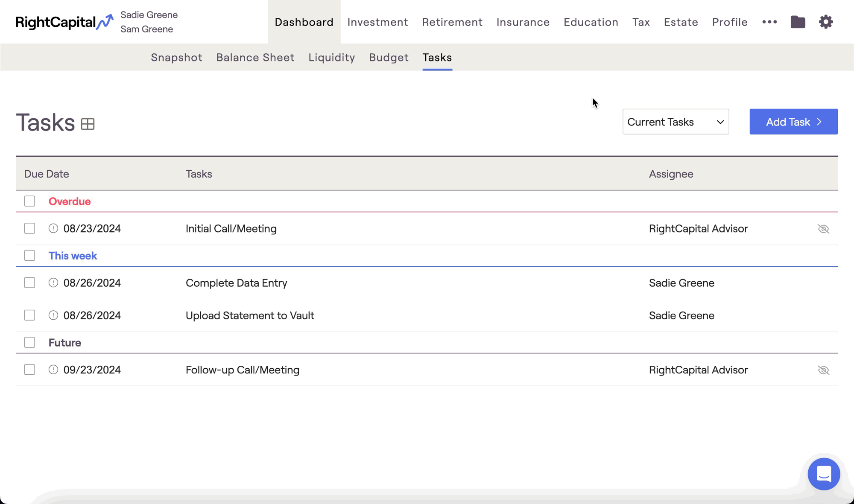Check the Initial Call/Meeting task checkbox
854x504 pixels.
coord(29,228)
